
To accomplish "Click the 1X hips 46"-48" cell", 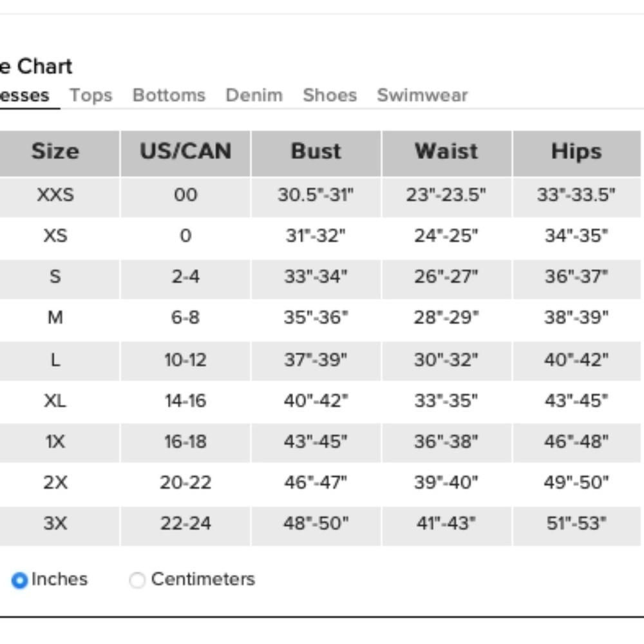I will click(x=576, y=442).
